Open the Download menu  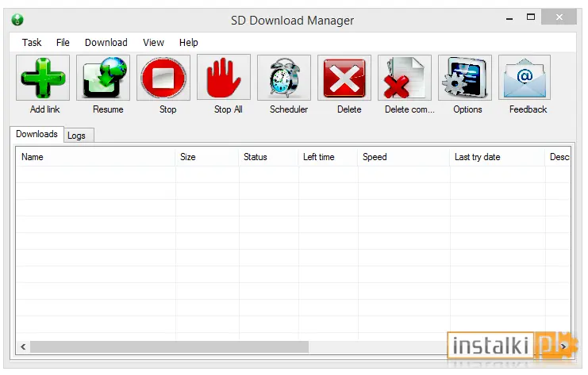pyautogui.click(x=106, y=43)
